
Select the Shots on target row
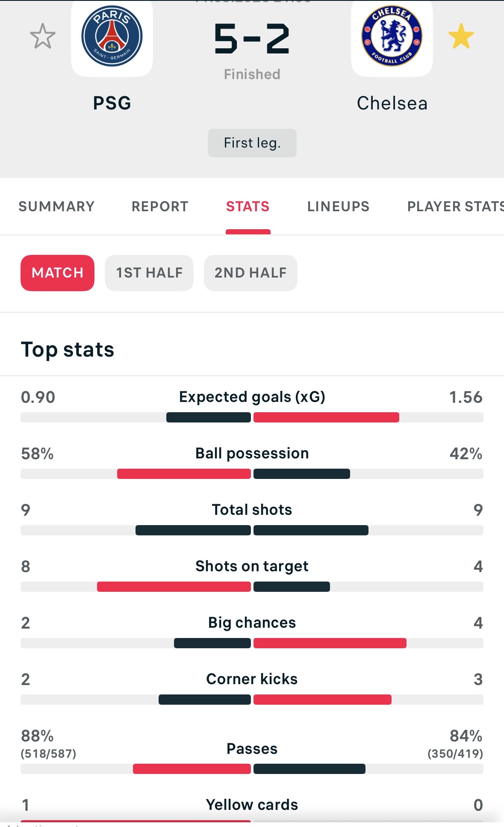(x=252, y=575)
